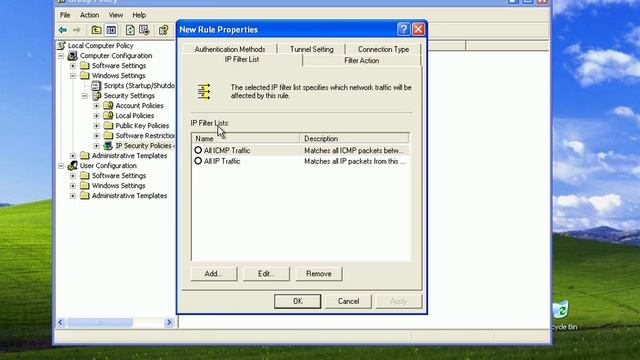Collapse the Security Settings node
Image resolution: width=640 pixels, height=360 pixels.
[x=84, y=96]
